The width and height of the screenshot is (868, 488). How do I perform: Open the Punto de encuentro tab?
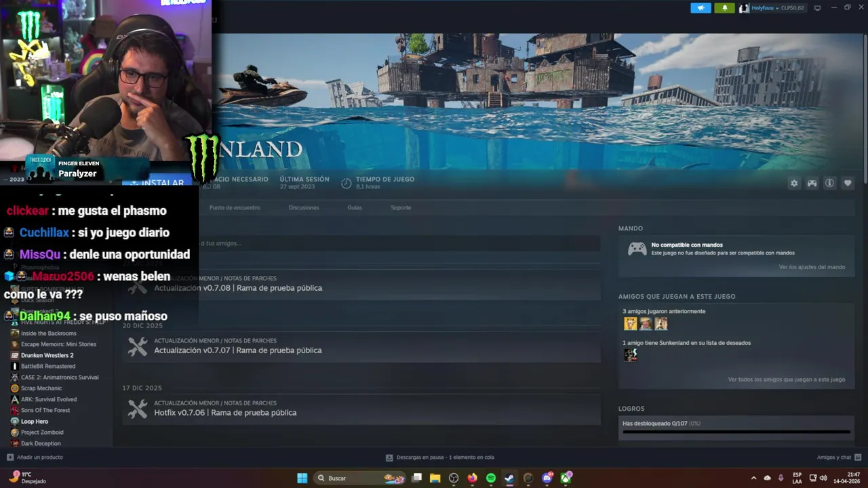pyautogui.click(x=235, y=207)
